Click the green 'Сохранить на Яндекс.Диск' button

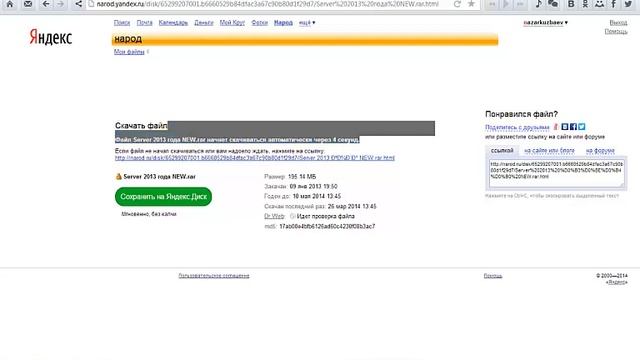pos(163,197)
